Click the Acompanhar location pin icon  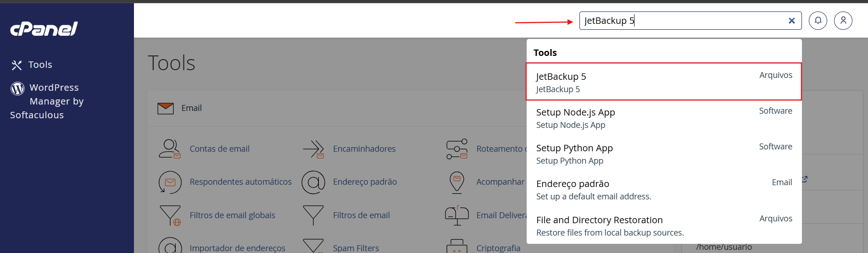(457, 182)
